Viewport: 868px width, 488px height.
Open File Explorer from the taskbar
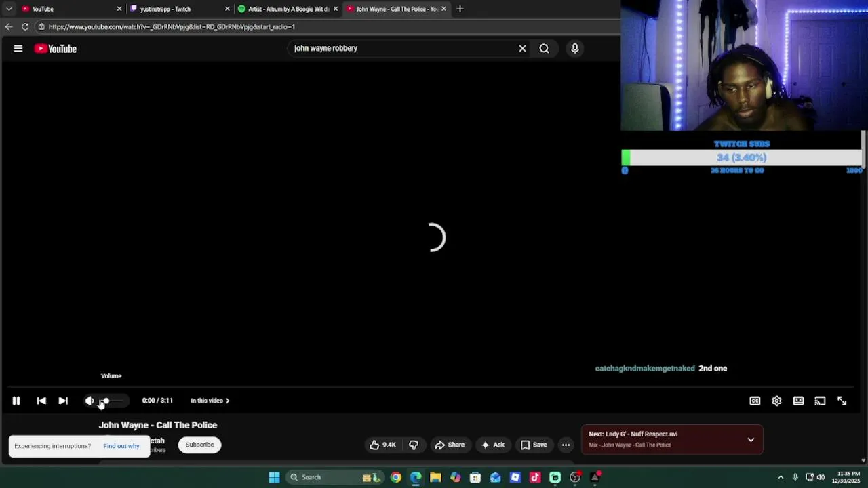[x=435, y=477]
